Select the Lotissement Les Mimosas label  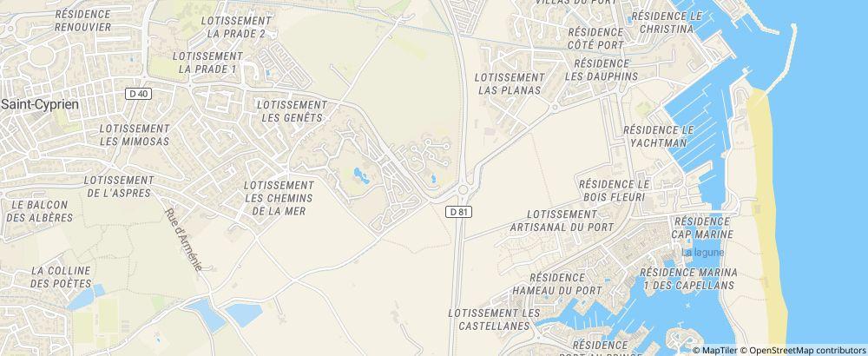click(135, 135)
